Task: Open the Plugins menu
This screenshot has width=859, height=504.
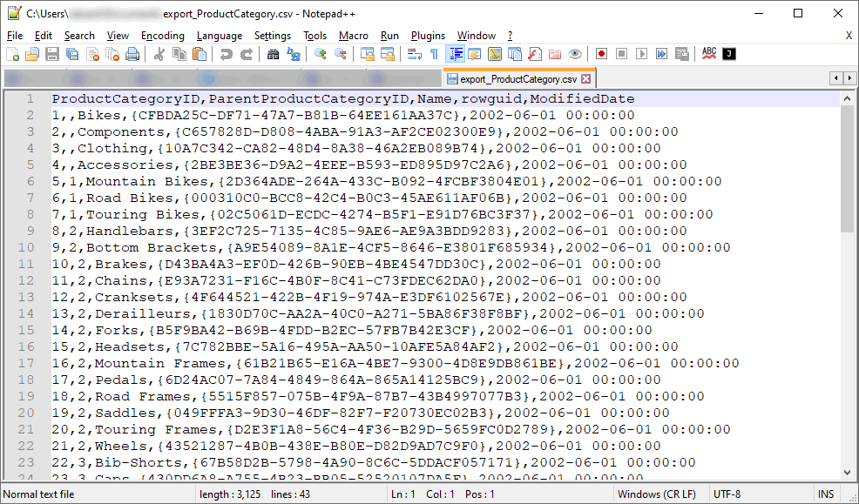Action: 427,36
